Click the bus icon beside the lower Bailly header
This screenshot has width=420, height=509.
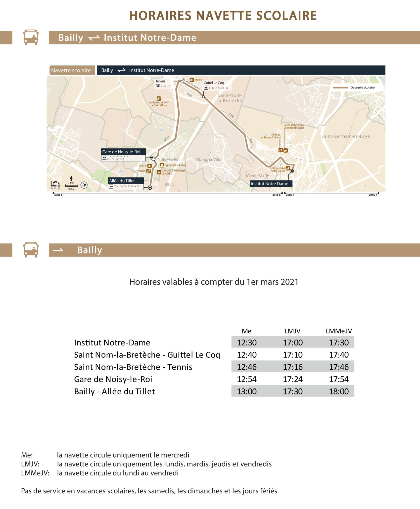tap(31, 250)
